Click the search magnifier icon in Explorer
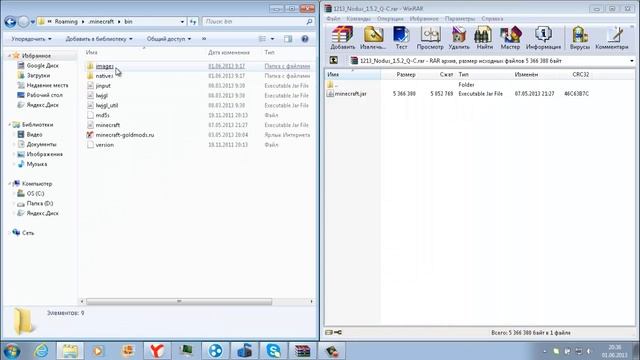This screenshot has width=640, height=360. pos(309,22)
